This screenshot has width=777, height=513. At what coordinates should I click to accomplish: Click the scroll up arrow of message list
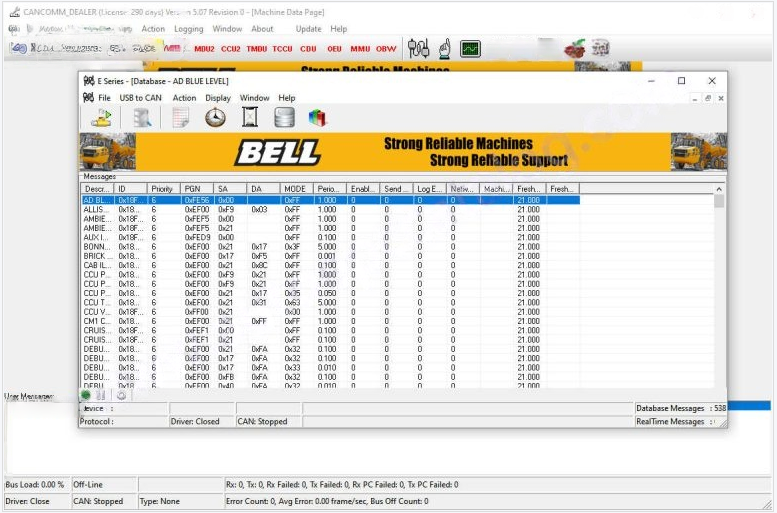[719, 189]
